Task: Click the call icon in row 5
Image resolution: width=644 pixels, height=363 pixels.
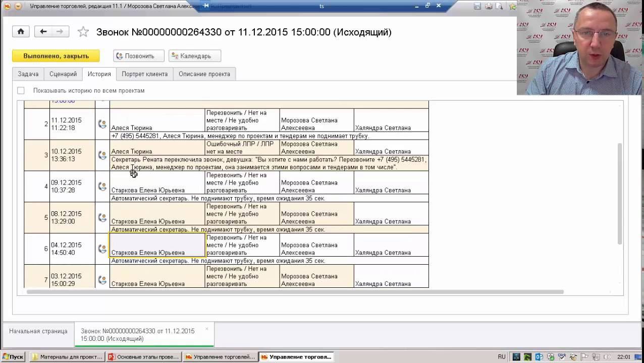Action: pos(102,218)
